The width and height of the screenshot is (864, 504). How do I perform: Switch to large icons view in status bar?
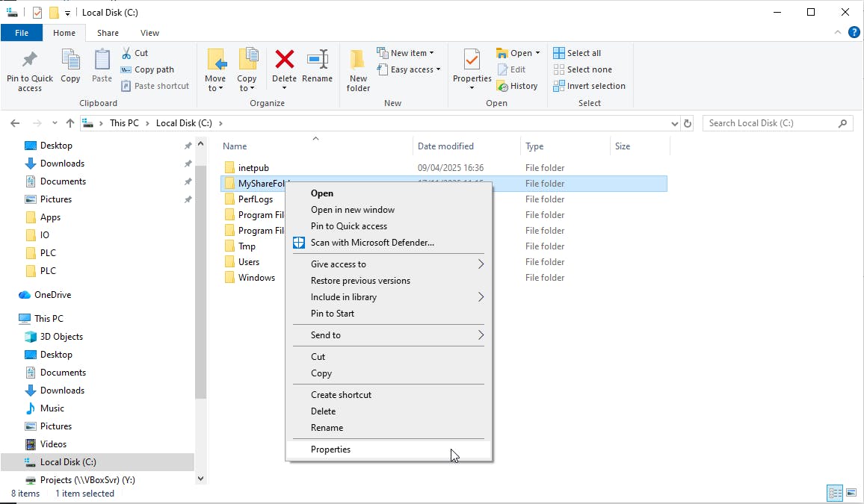851,493
